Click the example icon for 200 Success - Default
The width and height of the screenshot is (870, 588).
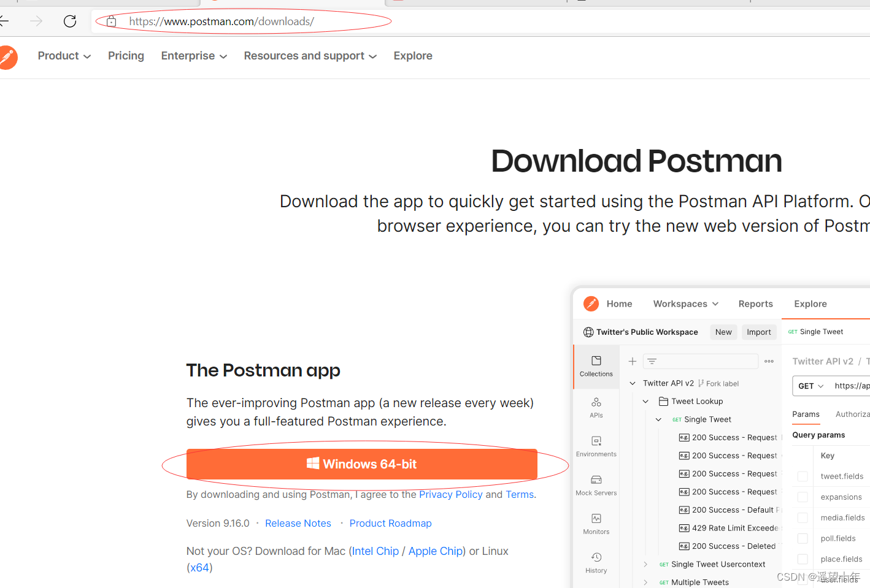pos(684,510)
